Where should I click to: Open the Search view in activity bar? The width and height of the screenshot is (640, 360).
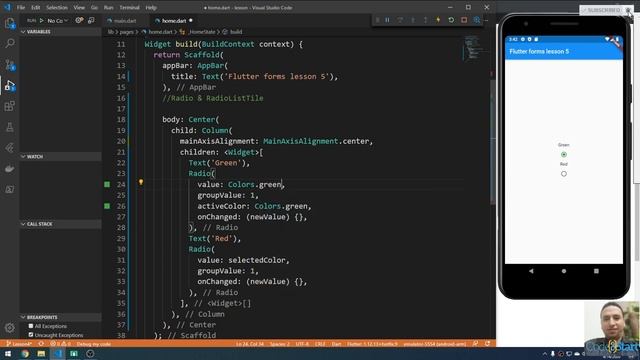pyautogui.click(x=9, y=43)
